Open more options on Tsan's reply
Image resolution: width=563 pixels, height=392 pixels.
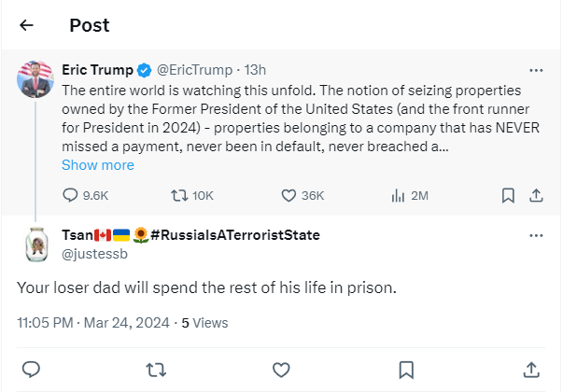pyautogui.click(x=536, y=235)
